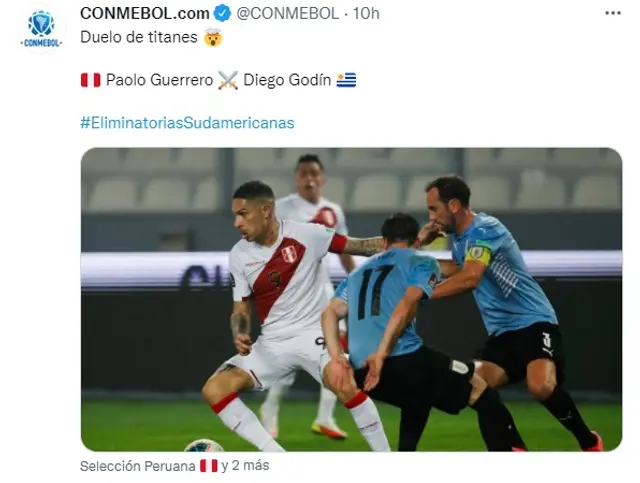640x483 pixels.
Task: Click the 'Duelo de titanes' tweet text
Action: 139,37
